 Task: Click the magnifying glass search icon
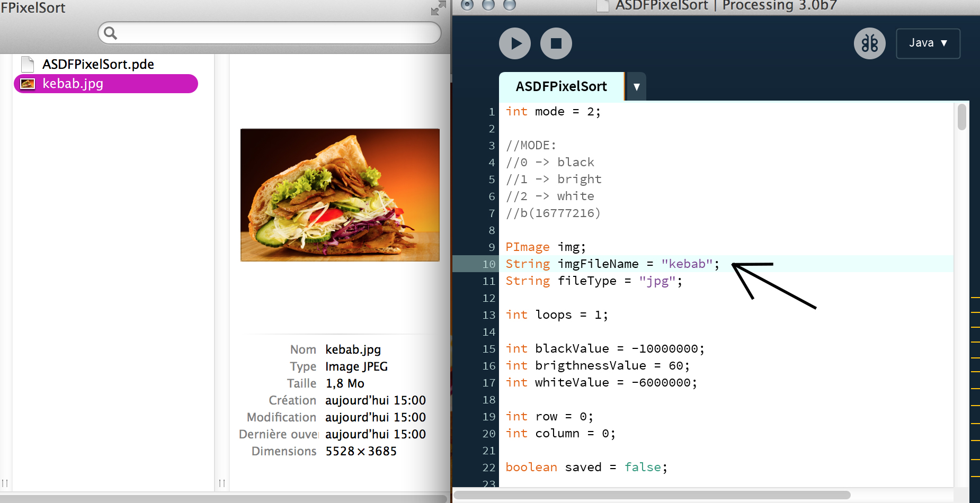[110, 33]
